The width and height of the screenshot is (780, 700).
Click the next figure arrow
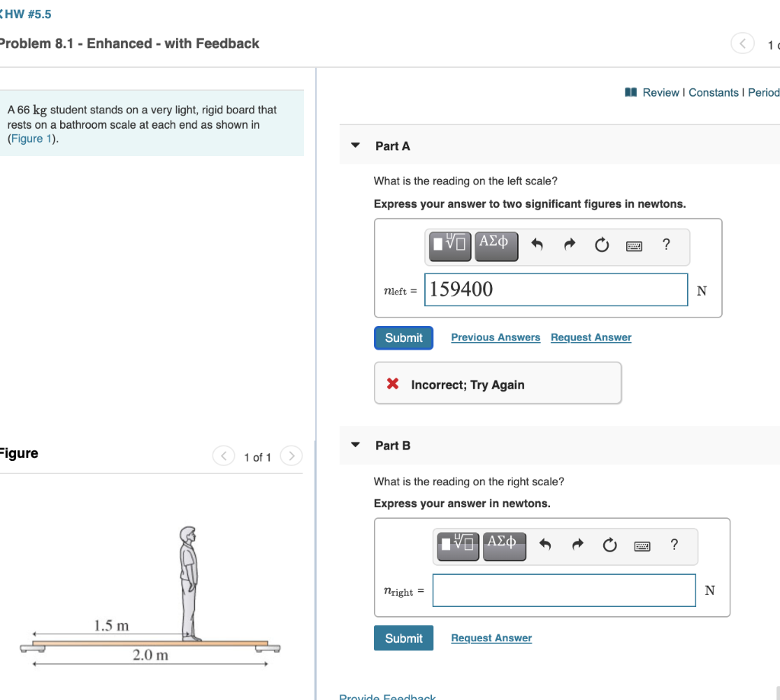(x=291, y=456)
